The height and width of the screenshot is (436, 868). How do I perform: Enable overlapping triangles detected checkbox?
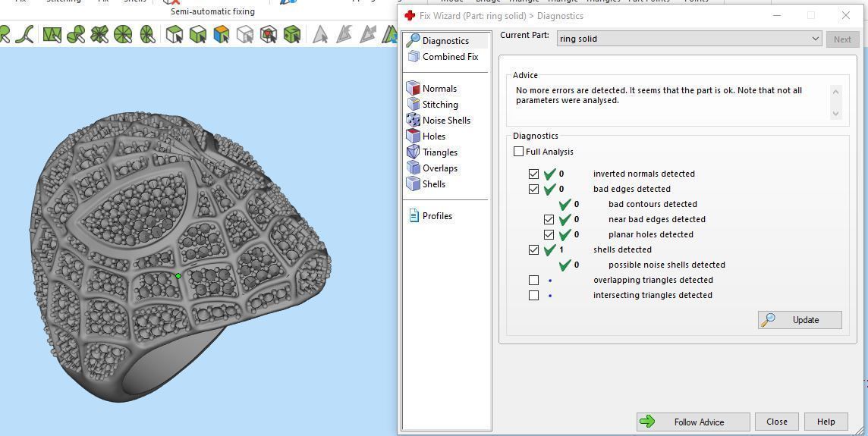[x=533, y=280]
